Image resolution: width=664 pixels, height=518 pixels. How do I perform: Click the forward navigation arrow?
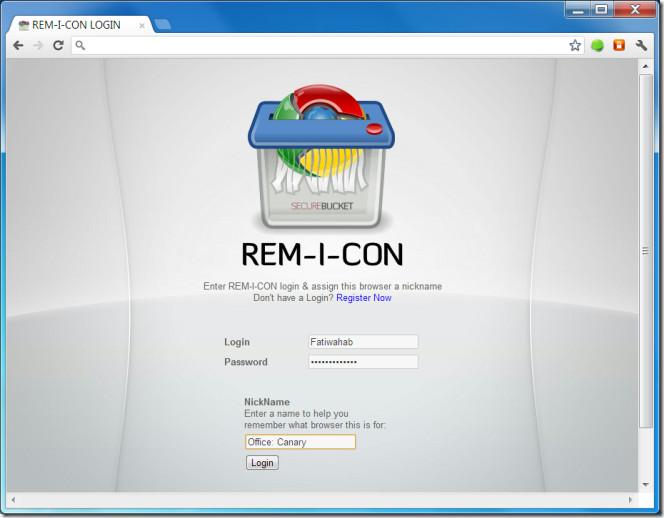point(38,45)
